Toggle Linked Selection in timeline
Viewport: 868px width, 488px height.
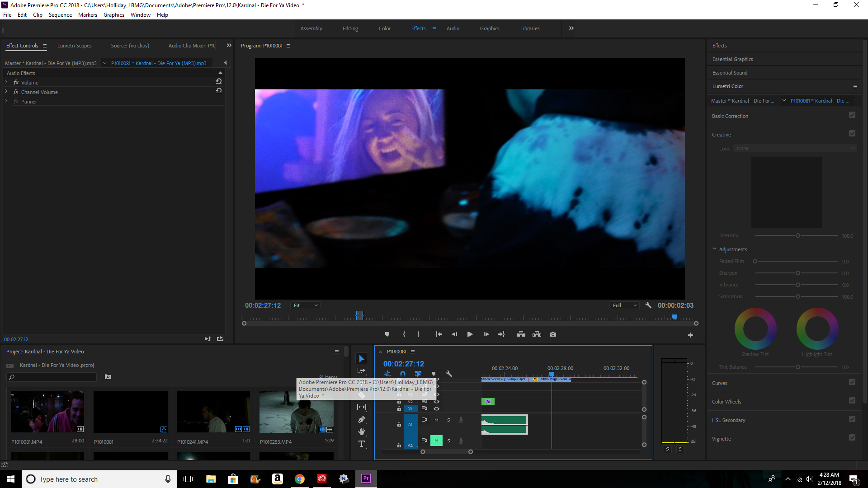418,374
